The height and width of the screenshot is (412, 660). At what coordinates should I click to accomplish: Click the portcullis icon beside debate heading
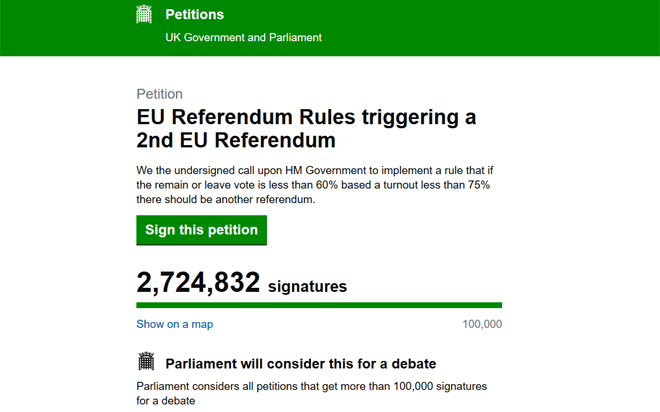[x=146, y=361]
